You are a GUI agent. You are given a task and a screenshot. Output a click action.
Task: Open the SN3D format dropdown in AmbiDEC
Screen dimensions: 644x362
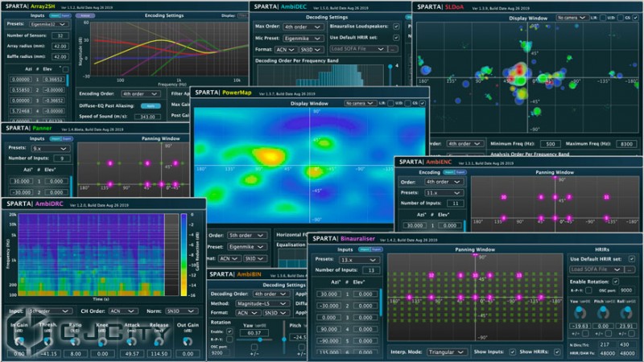[311, 50]
